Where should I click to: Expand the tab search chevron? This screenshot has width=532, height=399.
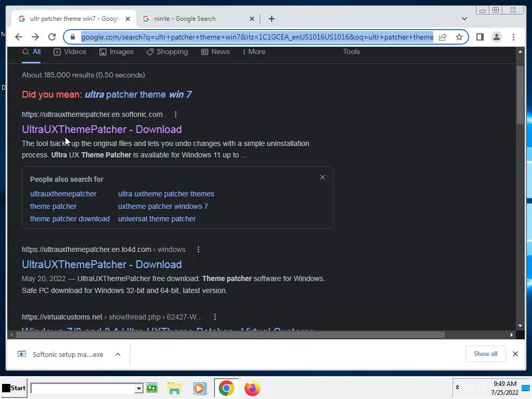tap(464, 19)
